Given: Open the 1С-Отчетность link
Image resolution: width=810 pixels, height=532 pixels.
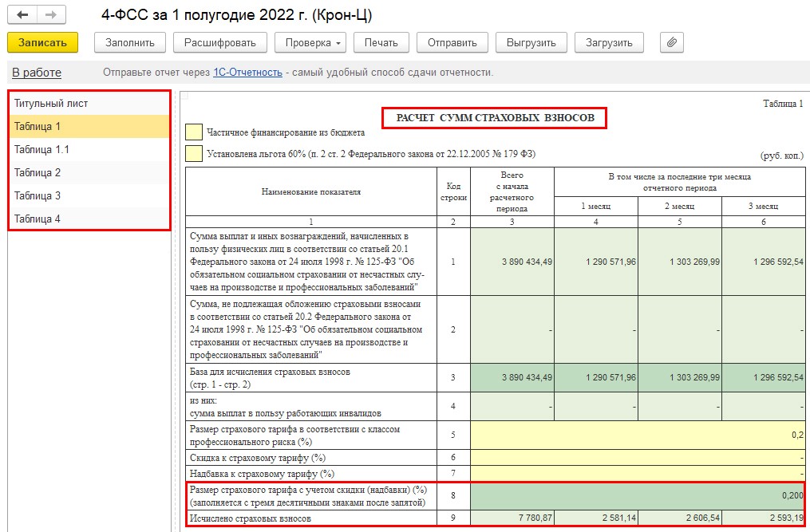Looking at the screenshot, I should (247, 73).
